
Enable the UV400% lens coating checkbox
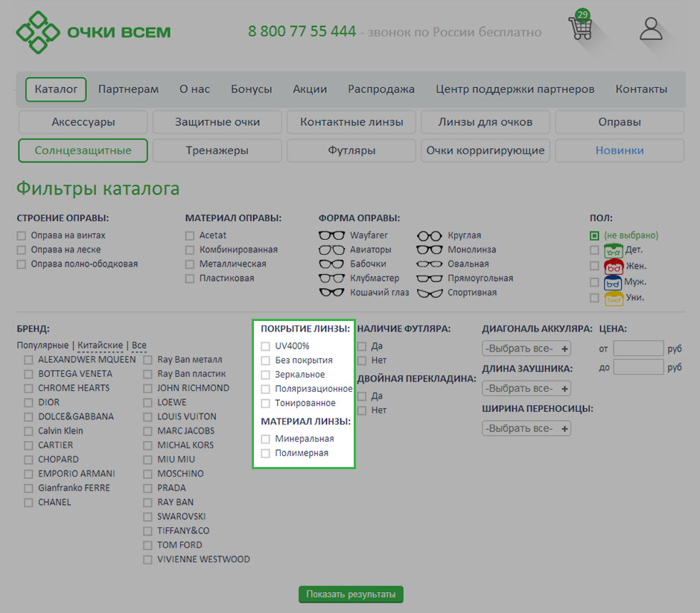click(x=266, y=346)
